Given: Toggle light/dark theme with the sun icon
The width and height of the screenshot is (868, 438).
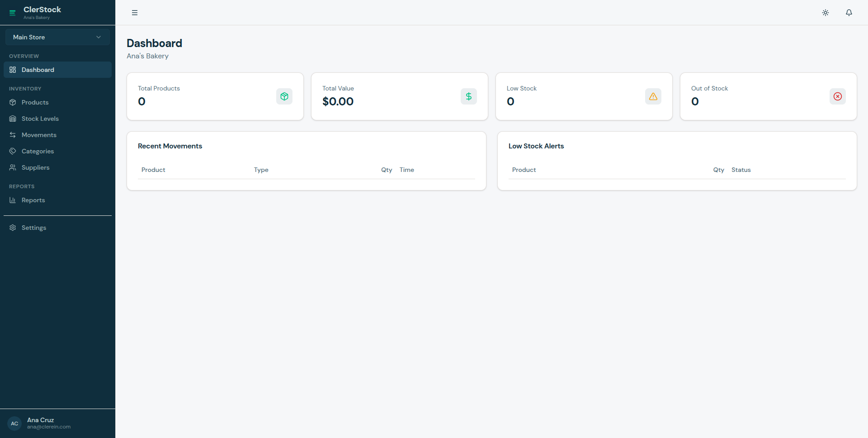Looking at the screenshot, I should pos(825,12).
